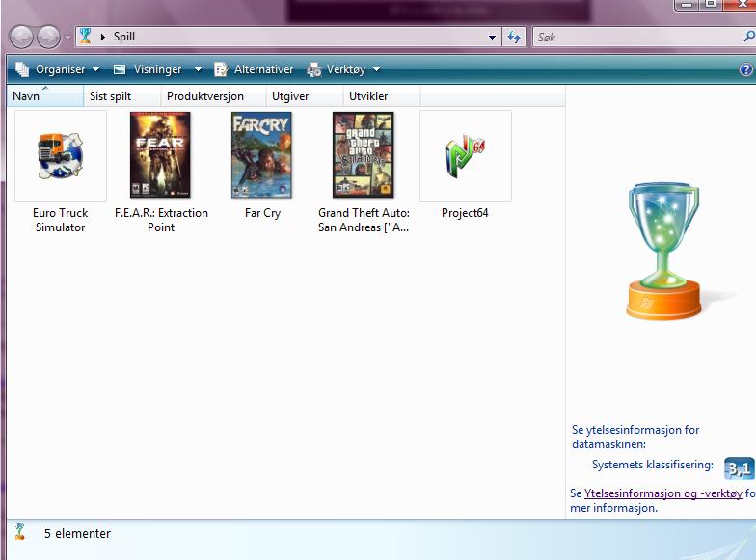Click the Organiser toolbar icon
756x560 pixels.
pos(22,69)
